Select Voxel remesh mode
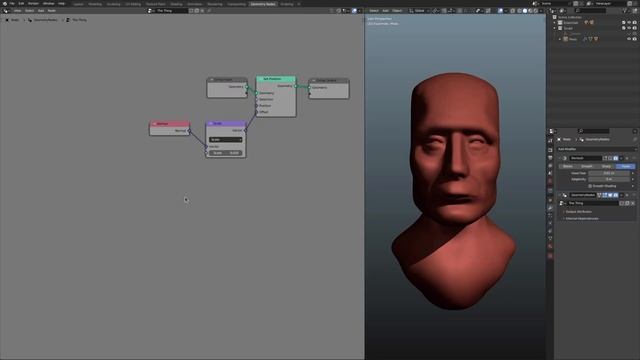 pyautogui.click(x=625, y=166)
